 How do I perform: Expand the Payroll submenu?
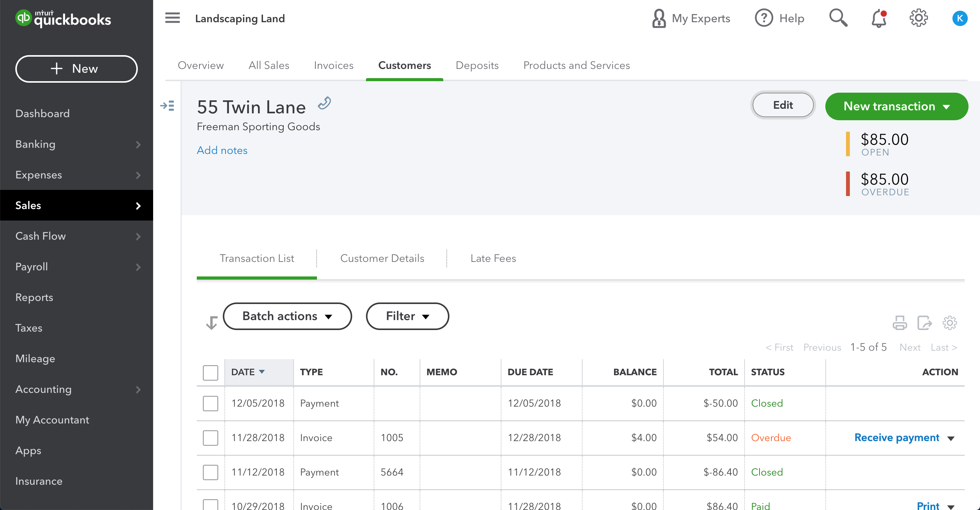pyautogui.click(x=138, y=267)
